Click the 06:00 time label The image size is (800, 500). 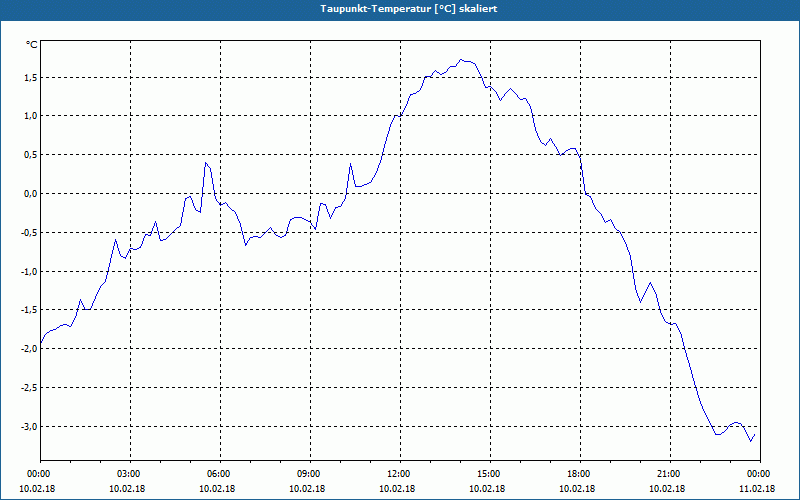pyautogui.click(x=220, y=474)
